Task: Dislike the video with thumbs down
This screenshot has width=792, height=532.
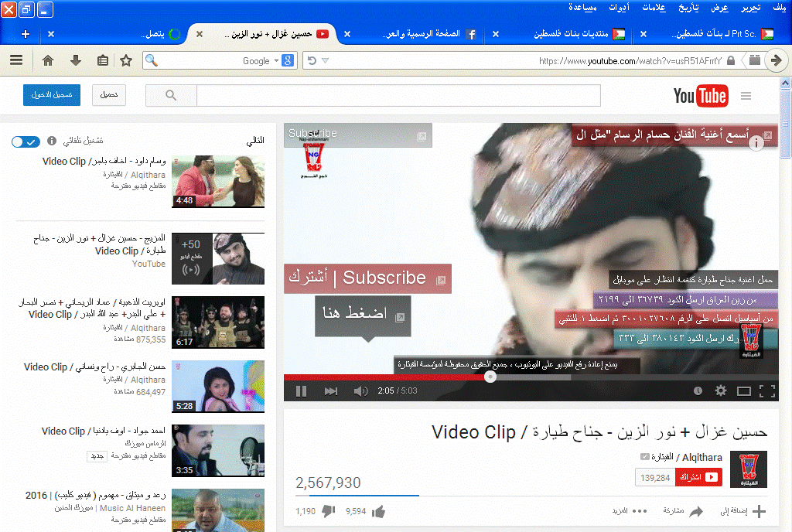Action: coord(328,512)
